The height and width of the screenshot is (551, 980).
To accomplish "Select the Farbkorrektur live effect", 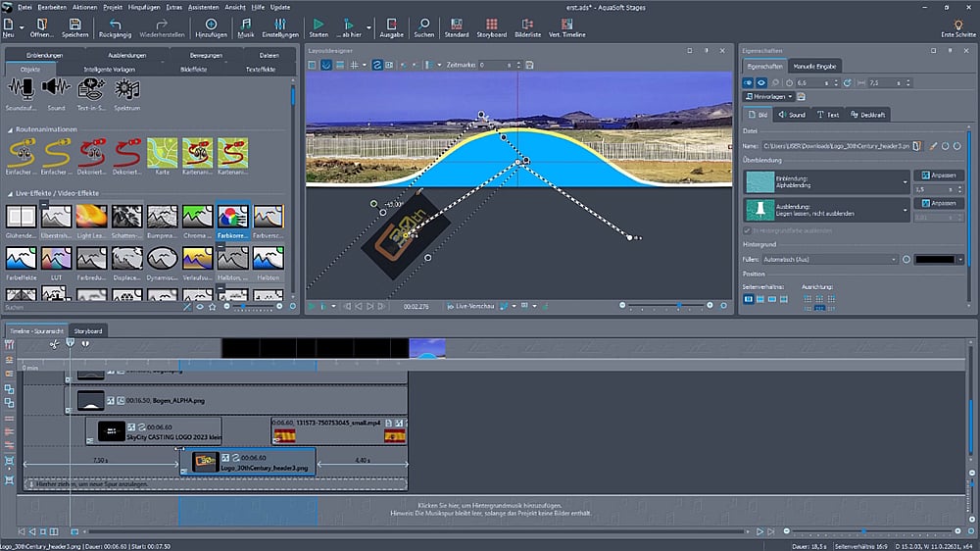I will (232, 218).
